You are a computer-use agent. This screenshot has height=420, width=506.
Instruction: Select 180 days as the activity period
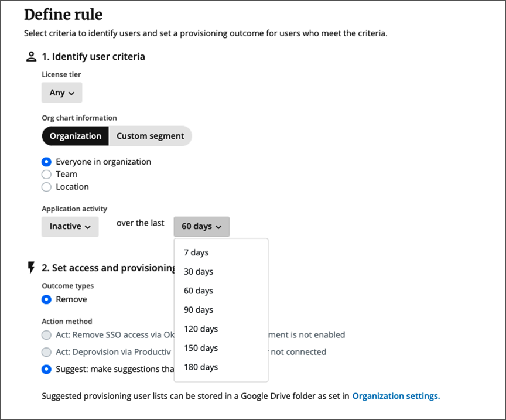tap(200, 367)
